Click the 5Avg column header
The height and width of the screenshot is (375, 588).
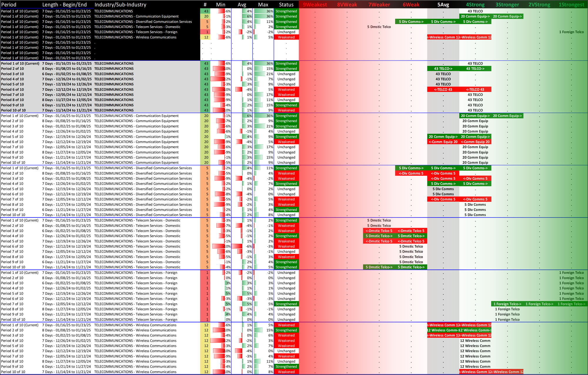point(443,5)
